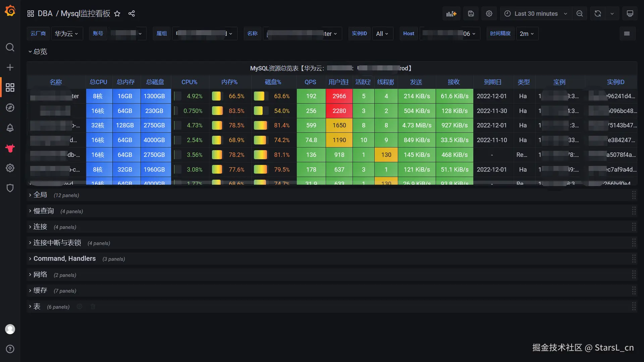The height and width of the screenshot is (362, 644).
Task: Toggle TV cycle view mode icon
Action: [x=630, y=14]
